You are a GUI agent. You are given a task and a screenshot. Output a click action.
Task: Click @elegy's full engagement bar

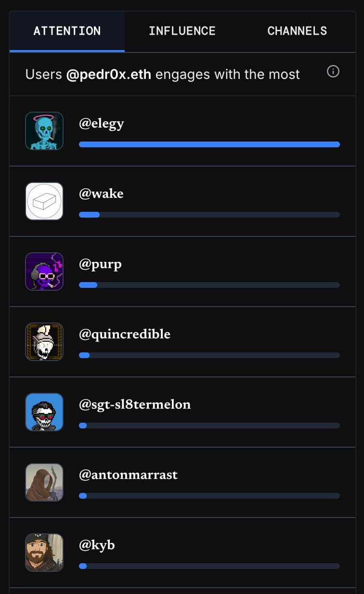(209, 144)
